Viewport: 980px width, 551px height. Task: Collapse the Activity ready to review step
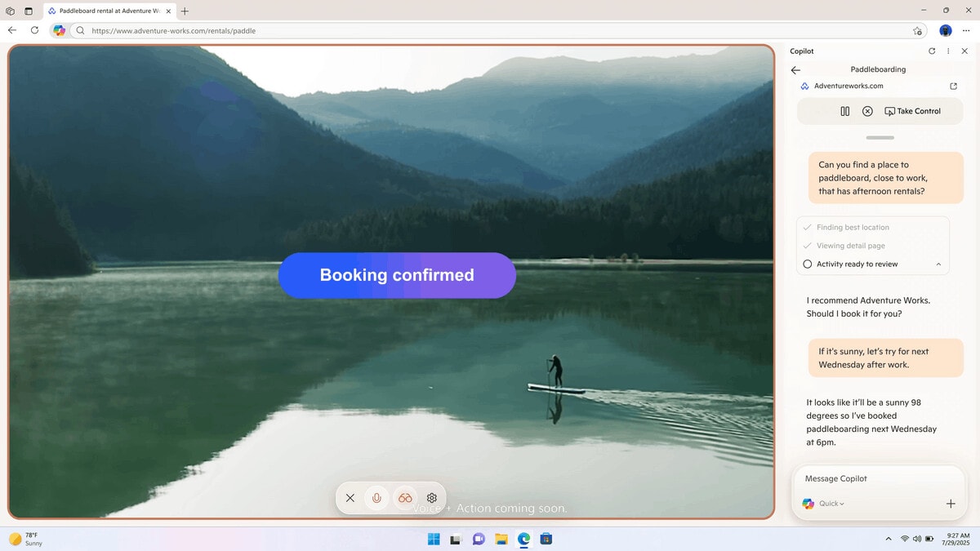click(938, 264)
